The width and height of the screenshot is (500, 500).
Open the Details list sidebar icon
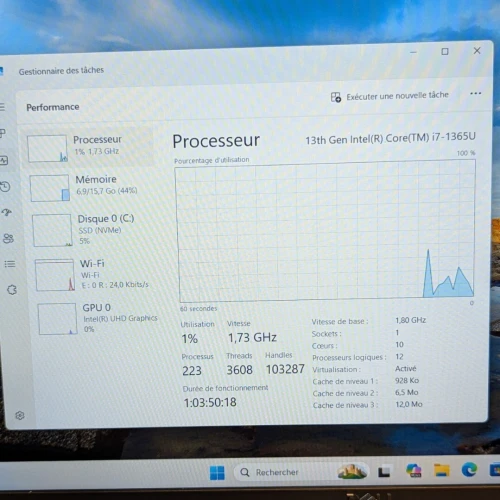[10, 264]
